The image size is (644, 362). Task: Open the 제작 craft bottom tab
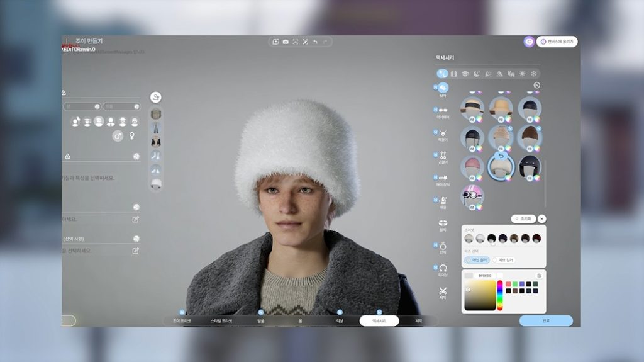point(418,321)
